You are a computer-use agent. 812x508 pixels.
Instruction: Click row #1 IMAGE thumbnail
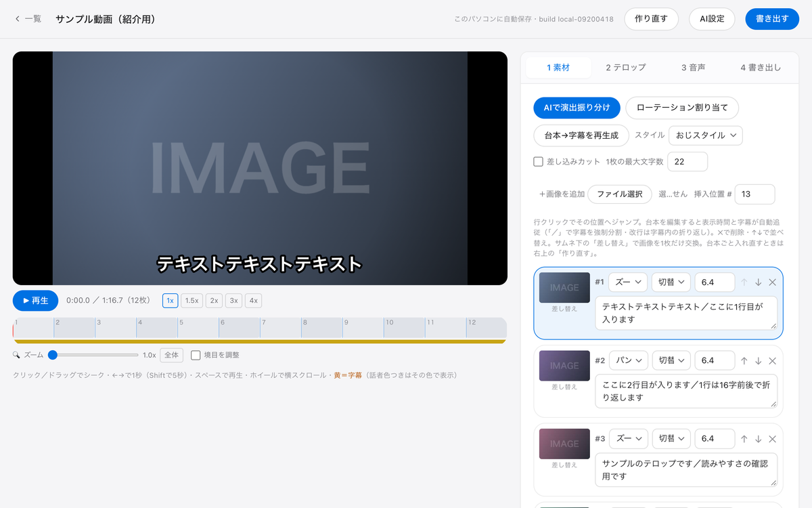click(564, 287)
